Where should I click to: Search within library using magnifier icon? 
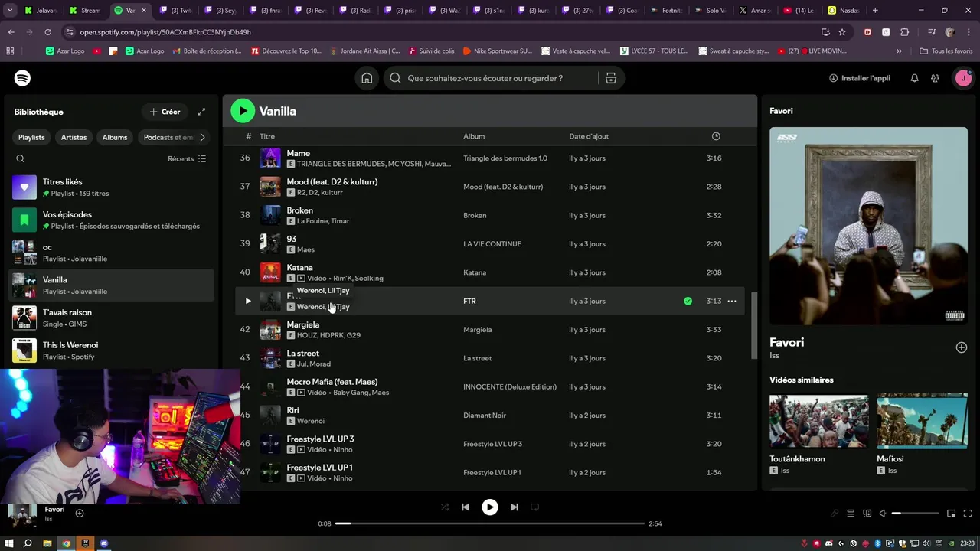pyautogui.click(x=21, y=158)
